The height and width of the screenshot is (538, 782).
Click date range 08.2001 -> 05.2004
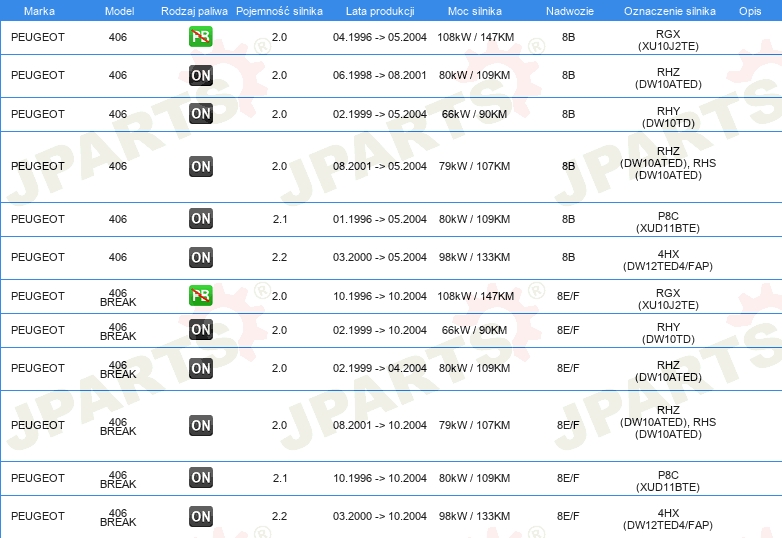(380, 166)
